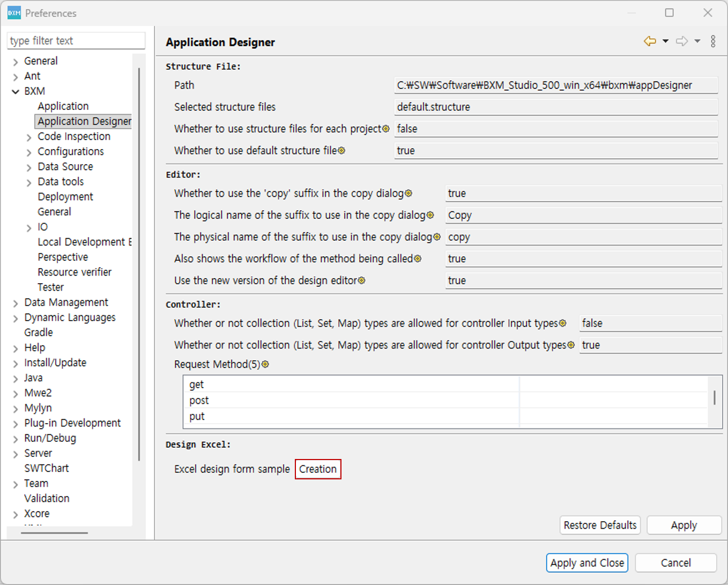The height and width of the screenshot is (585, 728).
Task: Click the Apply and Close button
Action: [x=587, y=562]
